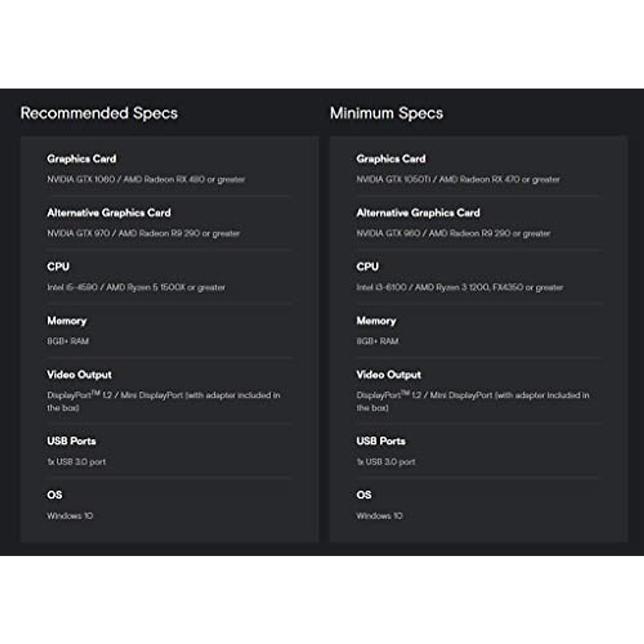
Task: Click Memory label in Minimum Specs
Action: (376, 321)
